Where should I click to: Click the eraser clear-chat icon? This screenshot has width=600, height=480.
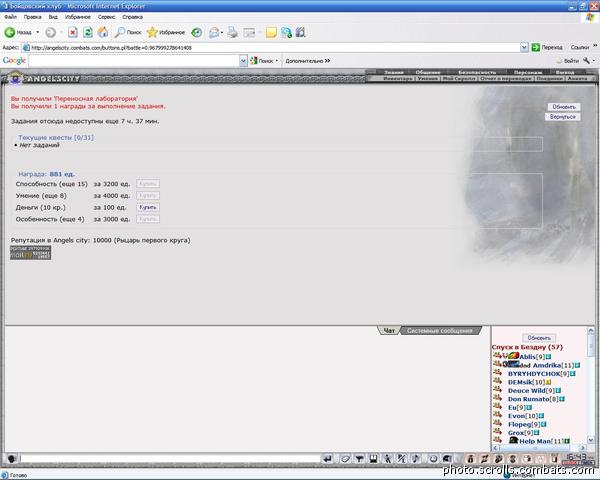click(345, 458)
